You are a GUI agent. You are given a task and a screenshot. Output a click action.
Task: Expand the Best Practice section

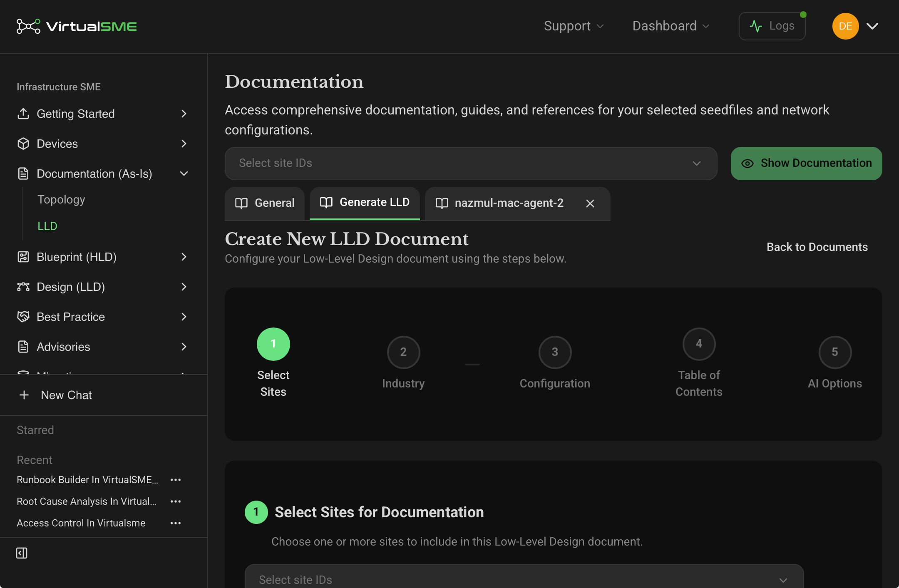(x=184, y=317)
